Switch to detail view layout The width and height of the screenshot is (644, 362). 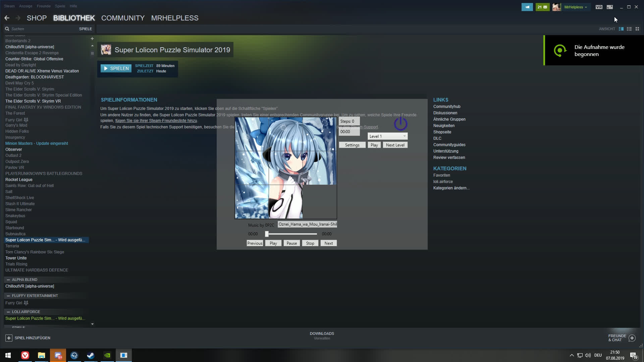pos(621,29)
